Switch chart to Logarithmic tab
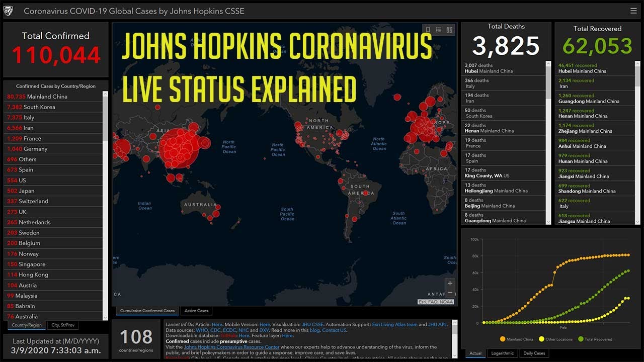 click(x=502, y=353)
